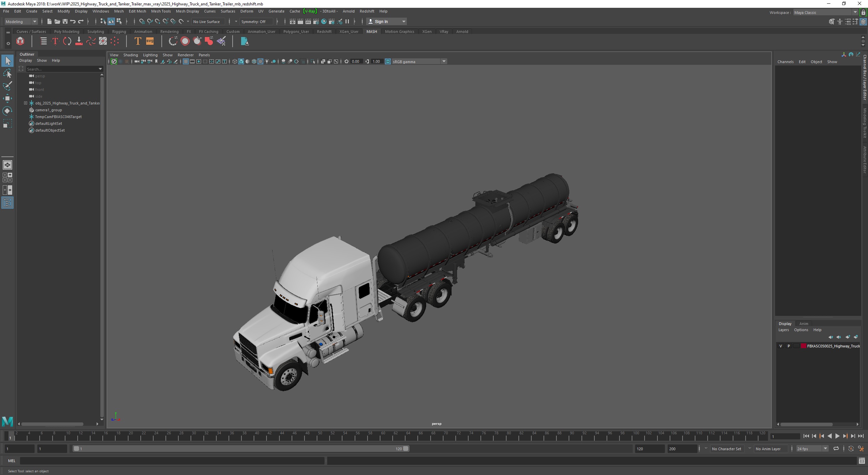Switch to single pane layout icon
Screen dimensions: 868x475
click(7, 165)
